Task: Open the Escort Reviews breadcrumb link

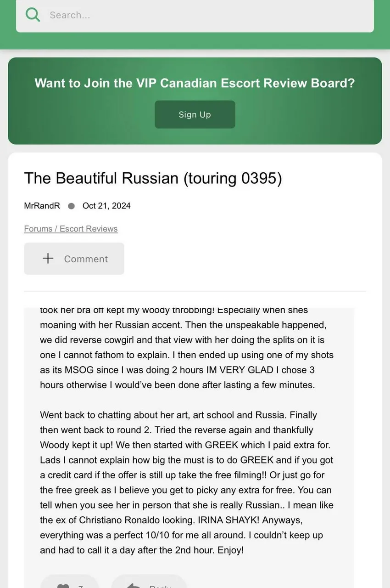Action: (x=89, y=229)
